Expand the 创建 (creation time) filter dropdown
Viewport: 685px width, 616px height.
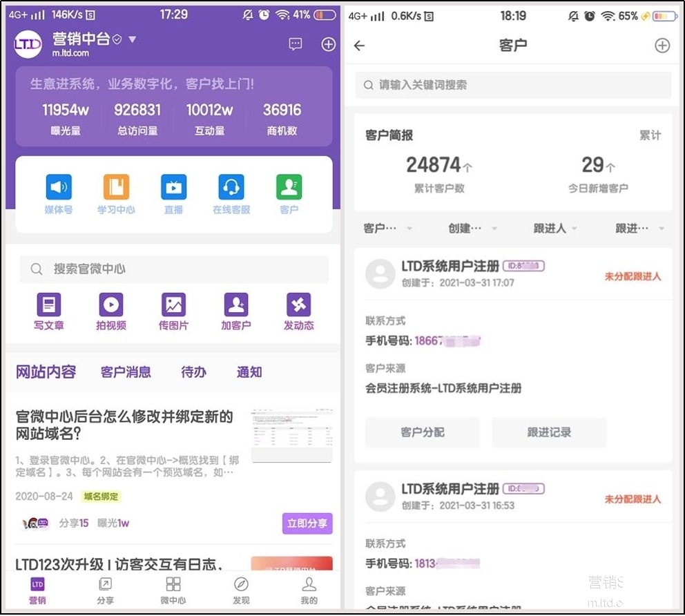[472, 229]
